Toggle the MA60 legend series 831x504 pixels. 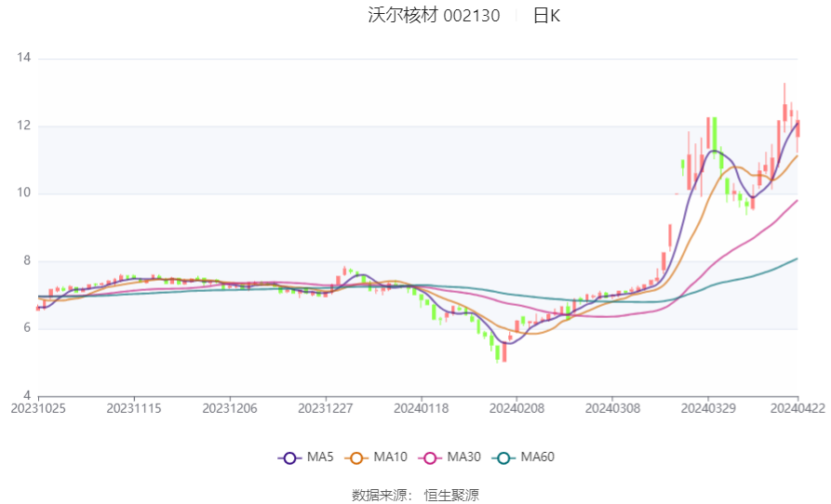[523, 458]
